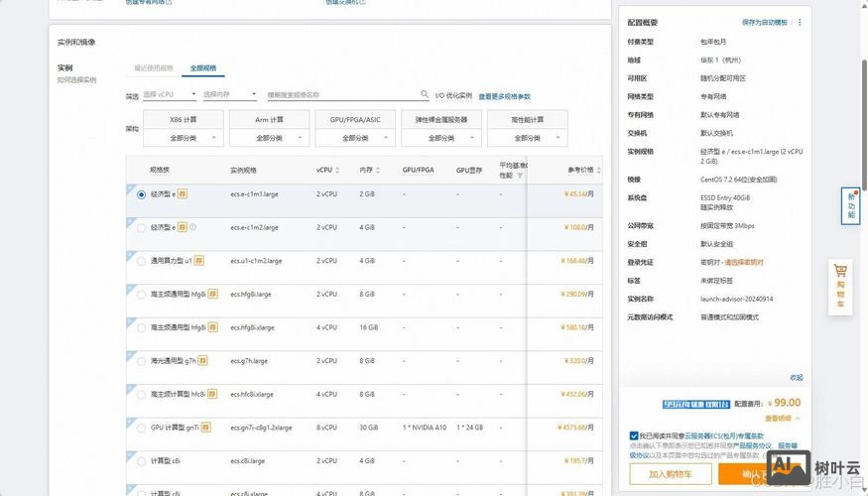Click the ecs.gn7i-c8g1.2xlarge spec cell
Image resolution: width=868 pixels, height=496 pixels.
click(x=261, y=428)
